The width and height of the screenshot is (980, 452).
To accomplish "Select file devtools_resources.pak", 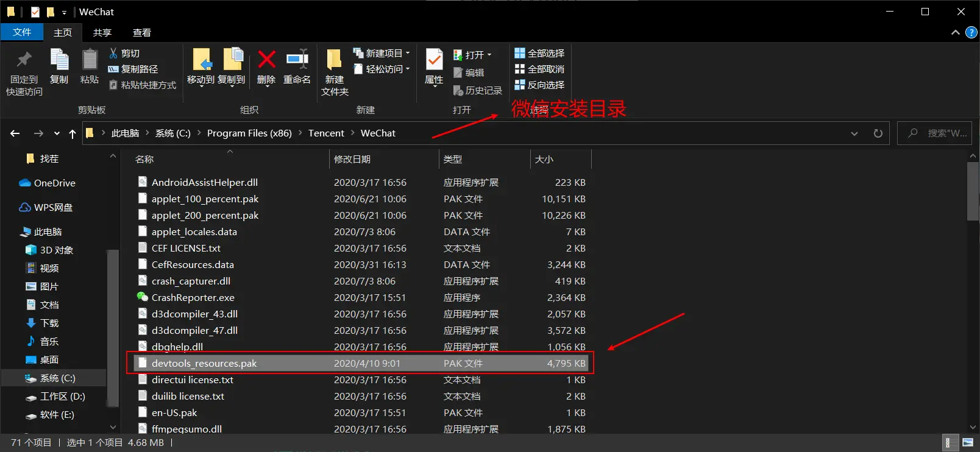I will [361, 363].
